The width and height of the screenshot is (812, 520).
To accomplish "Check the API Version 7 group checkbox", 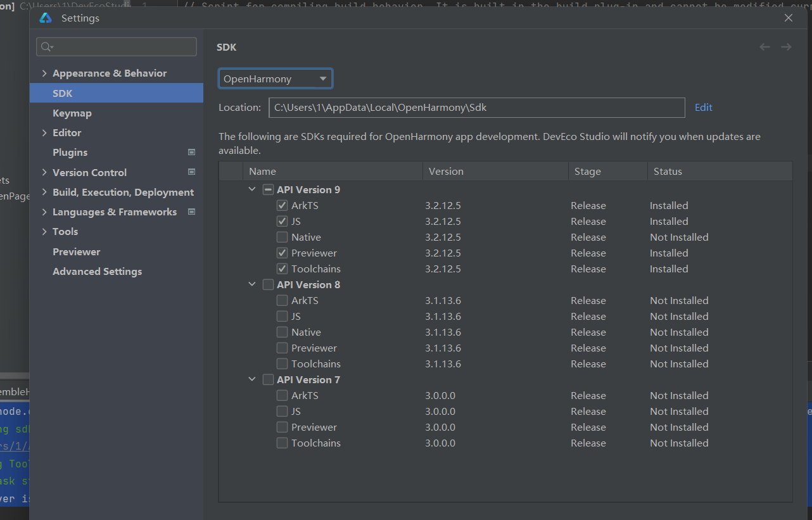I will pyautogui.click(x=268, y=379).
